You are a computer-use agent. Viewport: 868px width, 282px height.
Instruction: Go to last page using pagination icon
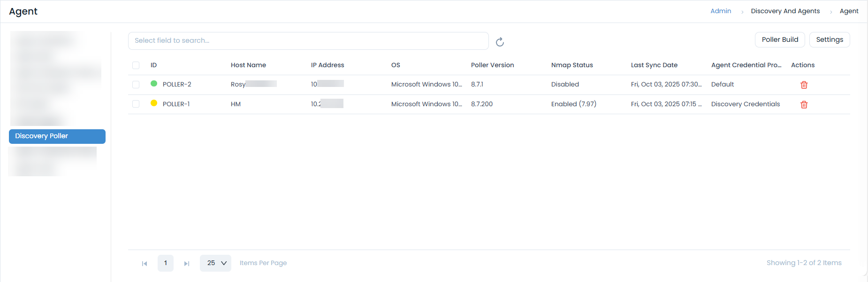coord(187,264)
